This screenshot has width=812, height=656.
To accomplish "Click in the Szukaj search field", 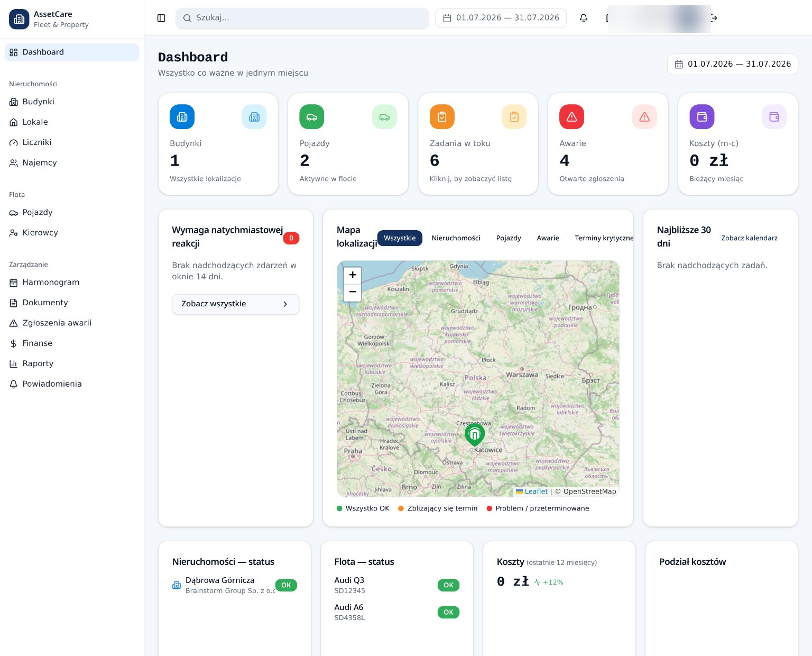I will (302, 18).
